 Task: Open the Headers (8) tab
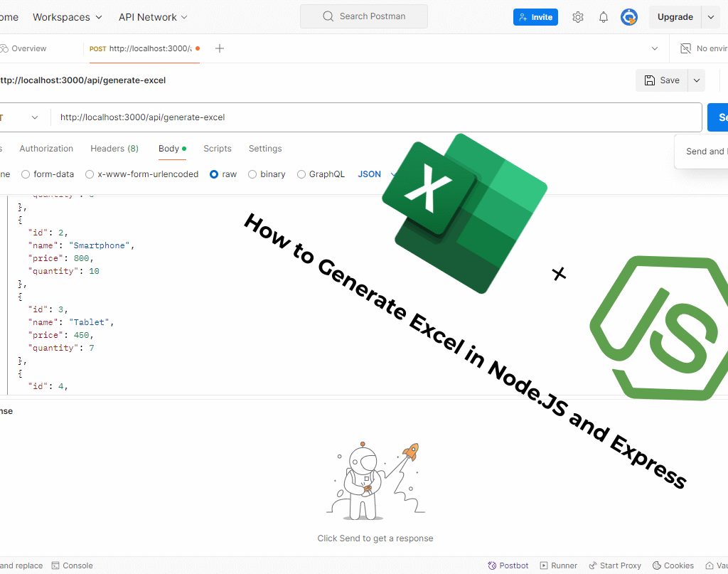tap(114, 149)
